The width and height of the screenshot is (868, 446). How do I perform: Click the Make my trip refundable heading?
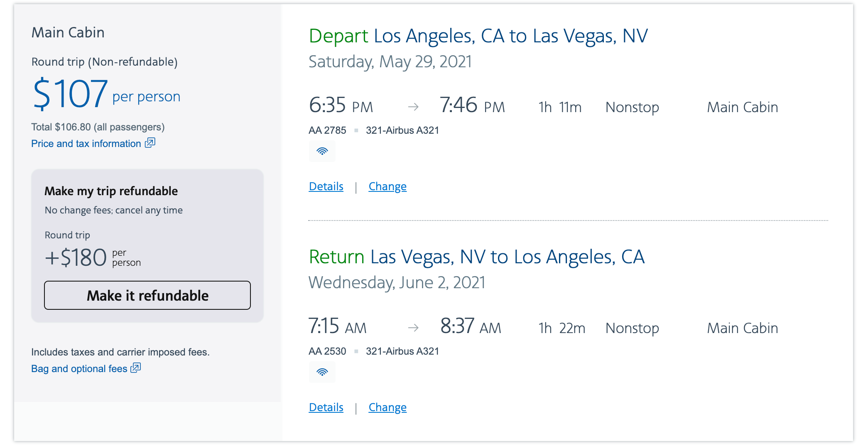coord(111,191)
